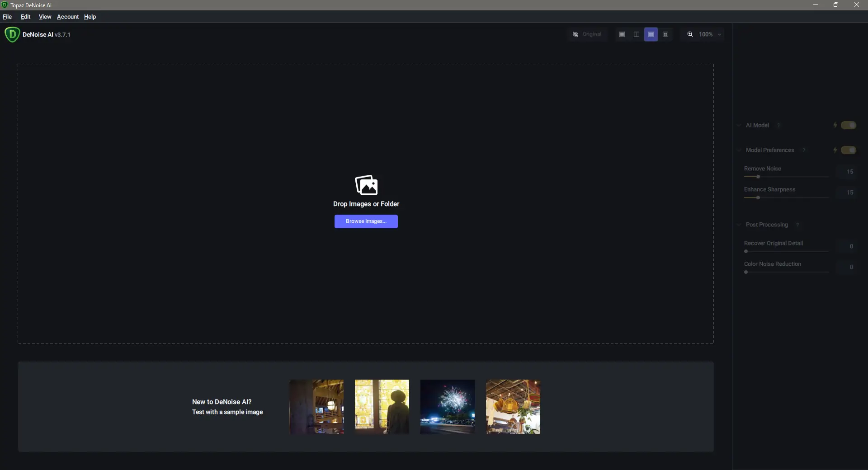
Task: Click the drop images picture icon
Action: tap(366, 185)
